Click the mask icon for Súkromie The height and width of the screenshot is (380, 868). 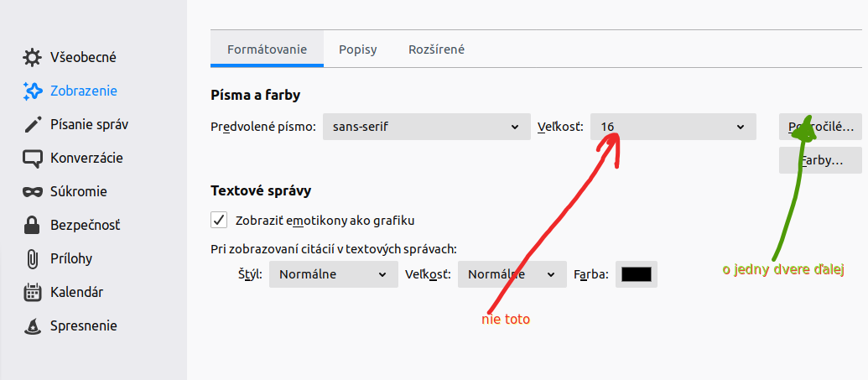click(33, 192)
